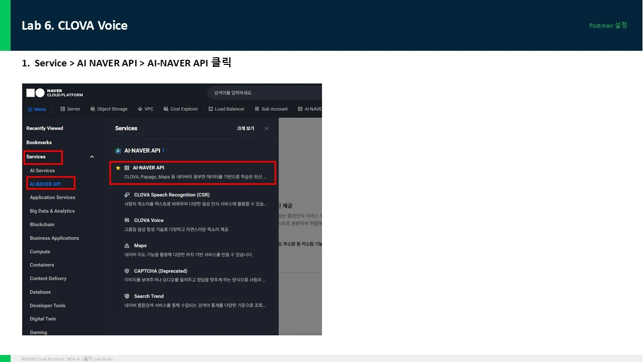Click the 크게 보기 button
The height and width of the screenshot is (362, 644).
click(246, 129)
